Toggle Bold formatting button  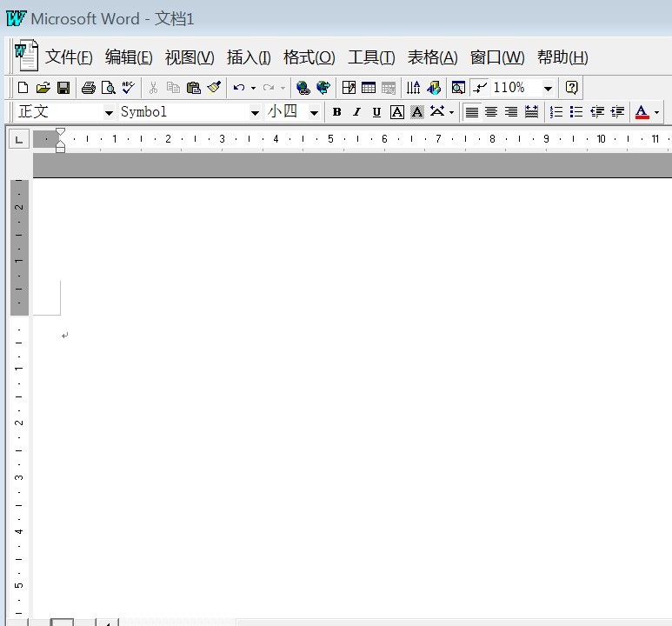336,112
